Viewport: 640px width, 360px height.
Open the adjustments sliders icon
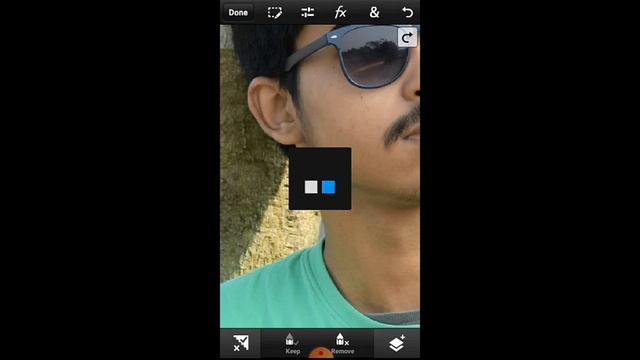pos(308,13)
